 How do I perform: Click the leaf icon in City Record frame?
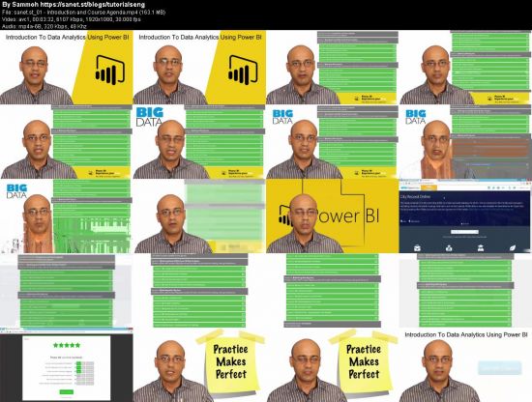(513, 248)
